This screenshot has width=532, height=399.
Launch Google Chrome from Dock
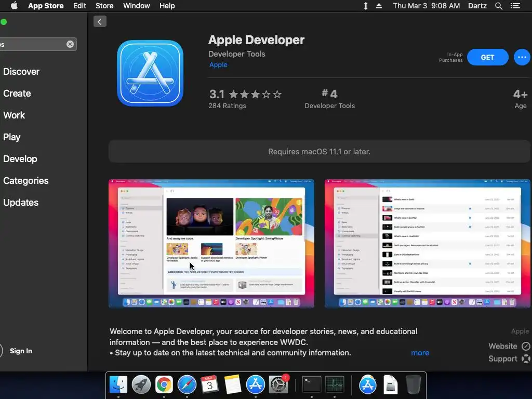(x=164, y=385)
